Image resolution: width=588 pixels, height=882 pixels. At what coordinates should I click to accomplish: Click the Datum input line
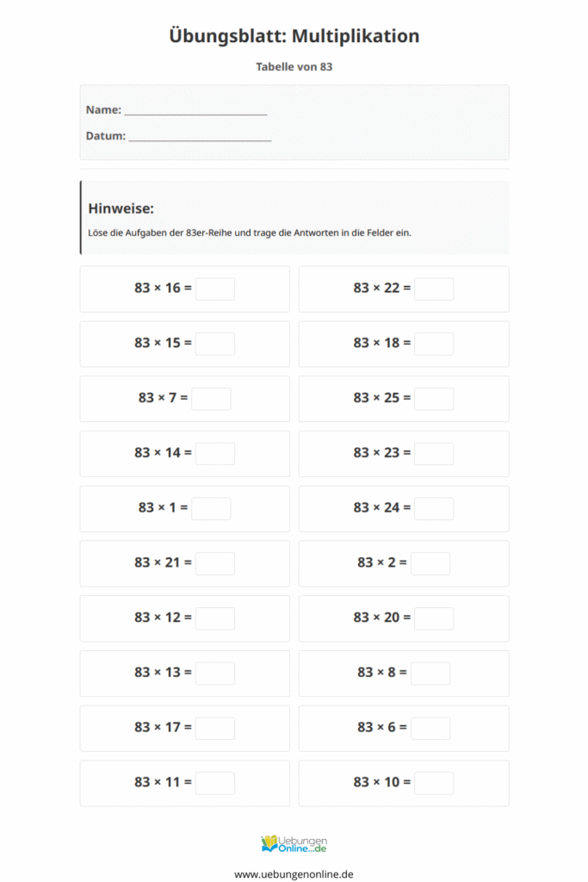(x=200, y=136)
